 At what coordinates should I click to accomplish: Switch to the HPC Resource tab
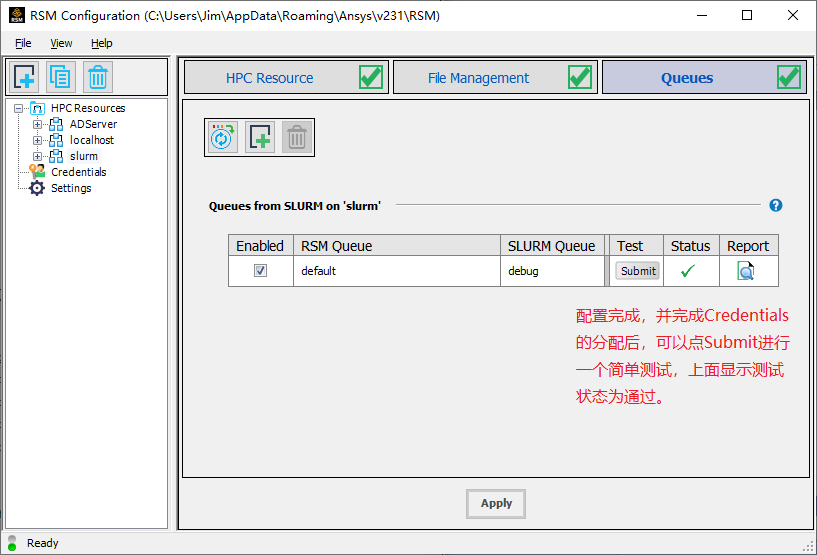(x=286, y=78)
